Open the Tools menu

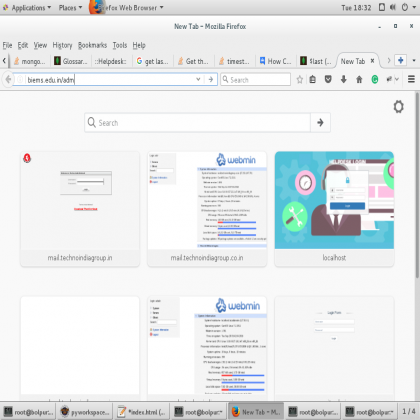tap(120, 45)
